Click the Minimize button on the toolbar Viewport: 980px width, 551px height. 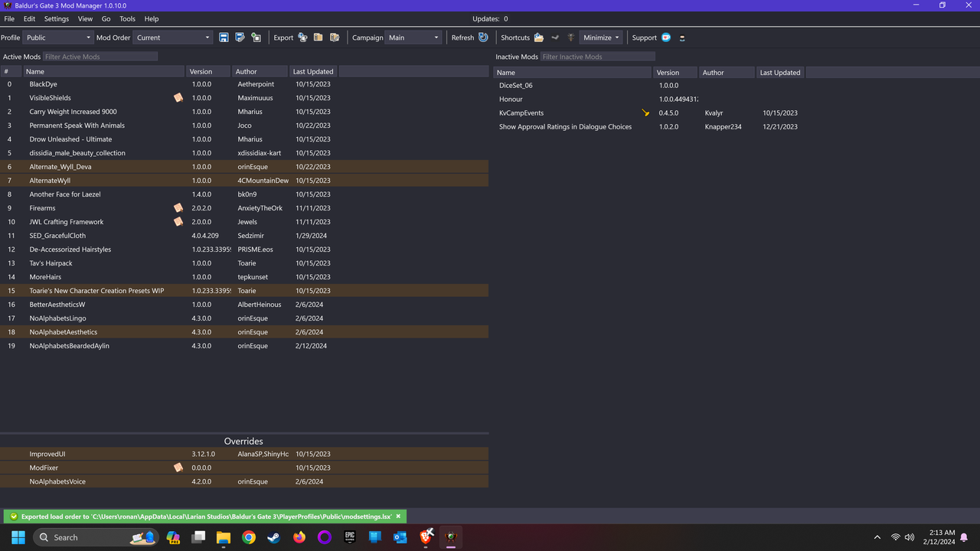click(600, 37)
